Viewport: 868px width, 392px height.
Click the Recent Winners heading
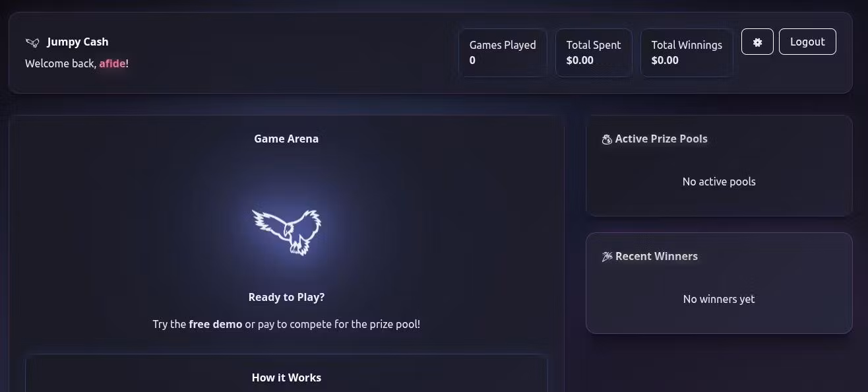656,256
